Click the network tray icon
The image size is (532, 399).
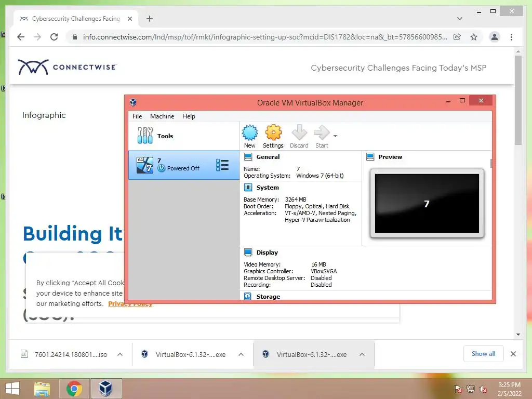click(x=471, y=389)
